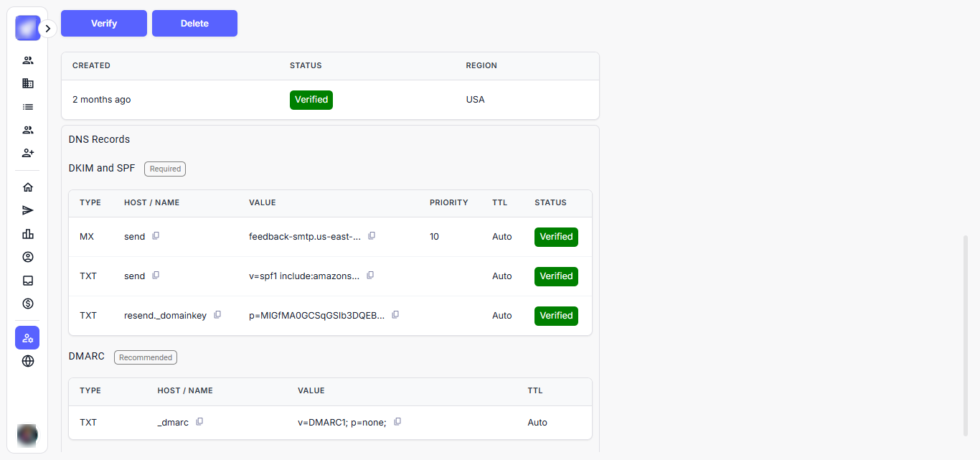Open the building/company icon in sidebar

coord(28,83)
